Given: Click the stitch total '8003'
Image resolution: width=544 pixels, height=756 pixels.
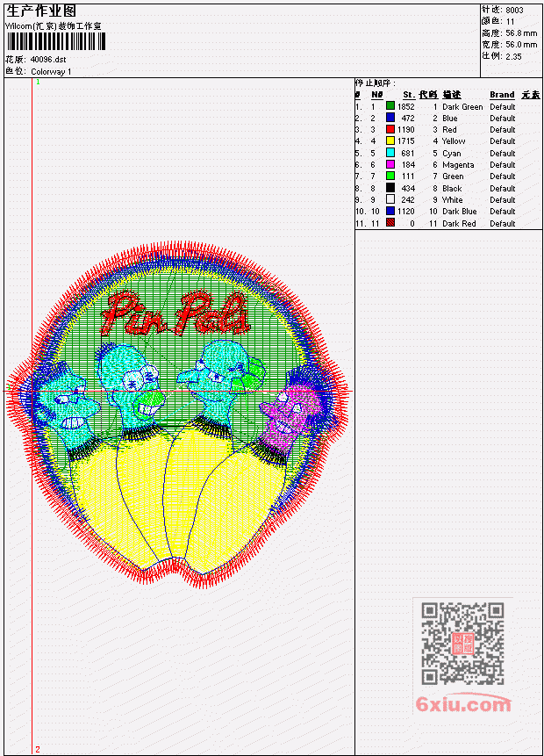Looking at the screenshot, I should click(x=515, y=11).
